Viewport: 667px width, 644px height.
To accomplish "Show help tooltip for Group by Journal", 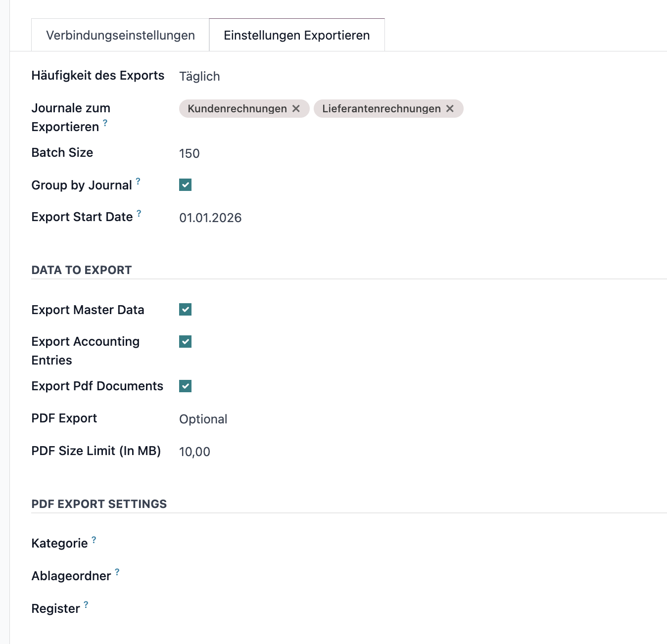I will click(x=138, y=181).
